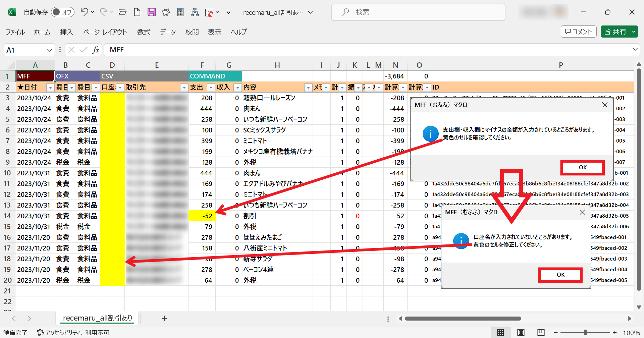Click next sheet navigation arrow
Viewport: 644px width, 338px height.
(30, 319)
